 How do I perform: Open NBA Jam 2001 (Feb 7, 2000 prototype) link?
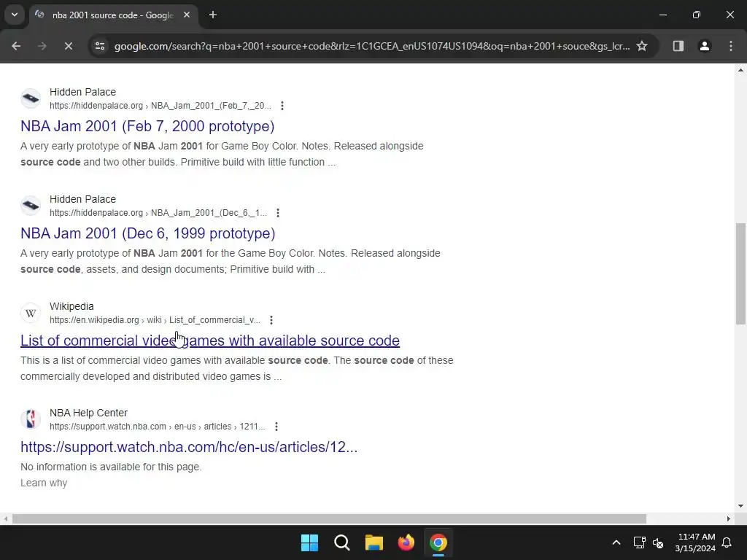point(147,126)
